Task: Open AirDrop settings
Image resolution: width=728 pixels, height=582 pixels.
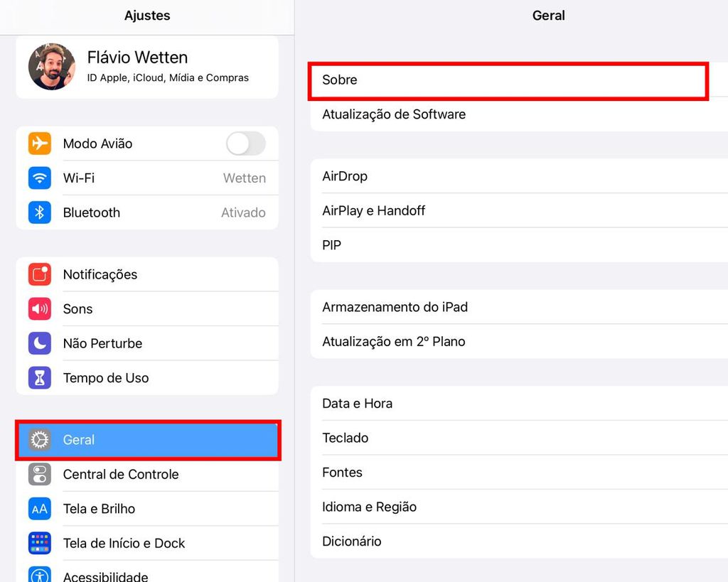Action: 518,176
